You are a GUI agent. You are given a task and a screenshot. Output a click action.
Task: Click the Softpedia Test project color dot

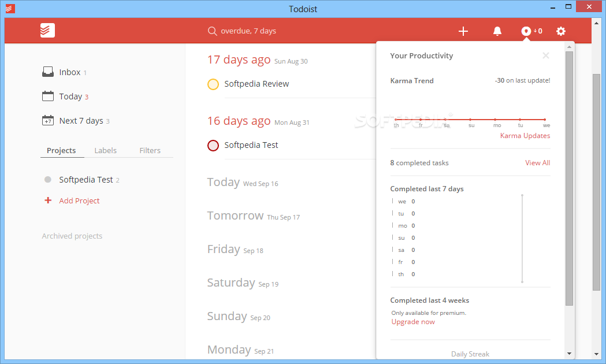click(x=48, y=179)
